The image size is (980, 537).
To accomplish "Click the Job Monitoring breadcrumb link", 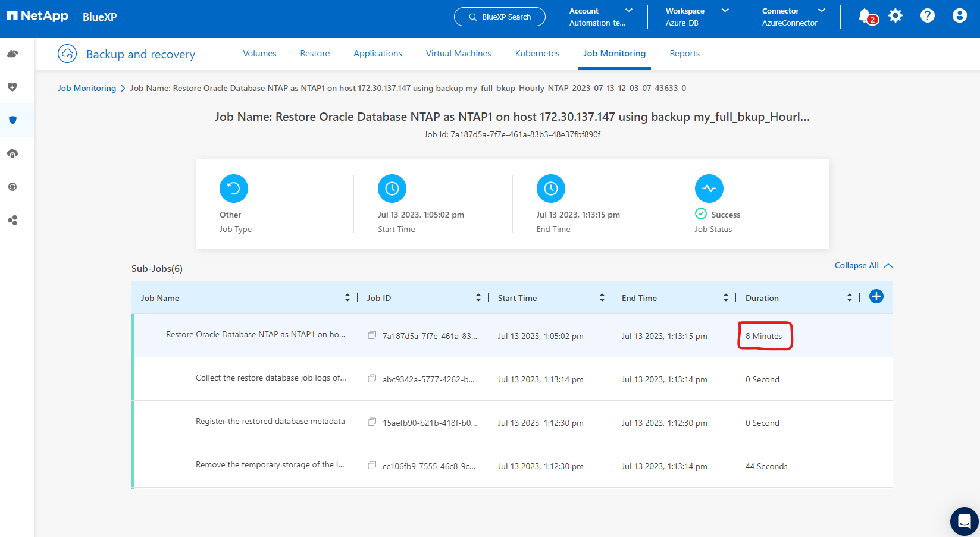I will pos(87,88).
